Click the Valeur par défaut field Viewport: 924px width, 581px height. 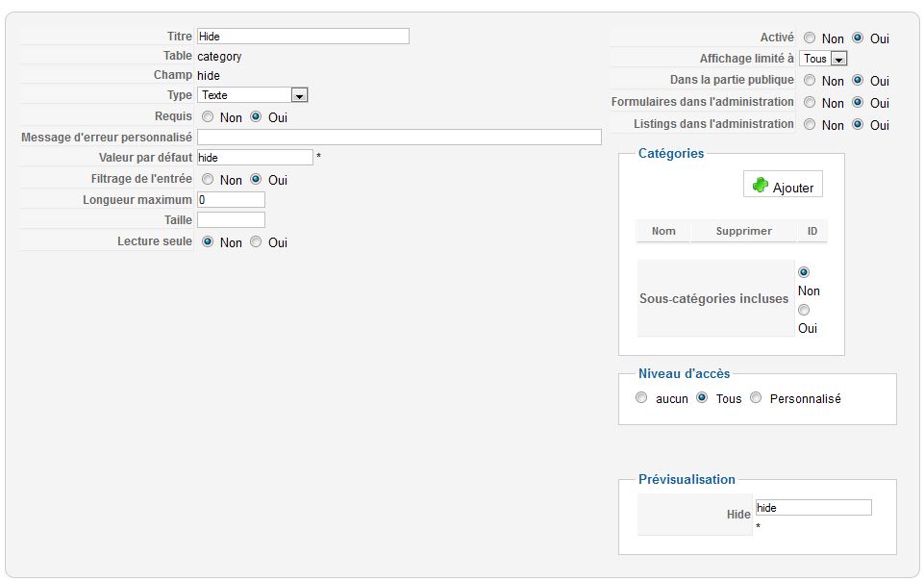[x=255, y=158]
